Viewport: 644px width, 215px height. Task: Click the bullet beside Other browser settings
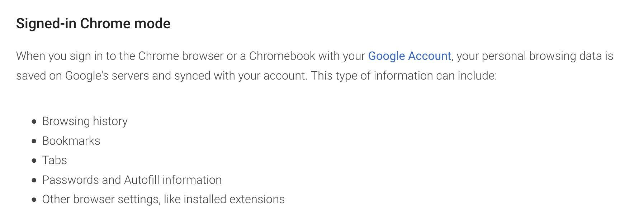pyautogui.click(x=34, y=200)
